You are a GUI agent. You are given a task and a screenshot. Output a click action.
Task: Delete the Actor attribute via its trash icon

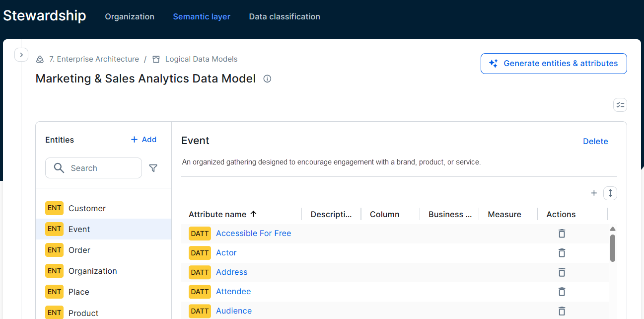tap(562, 253)
